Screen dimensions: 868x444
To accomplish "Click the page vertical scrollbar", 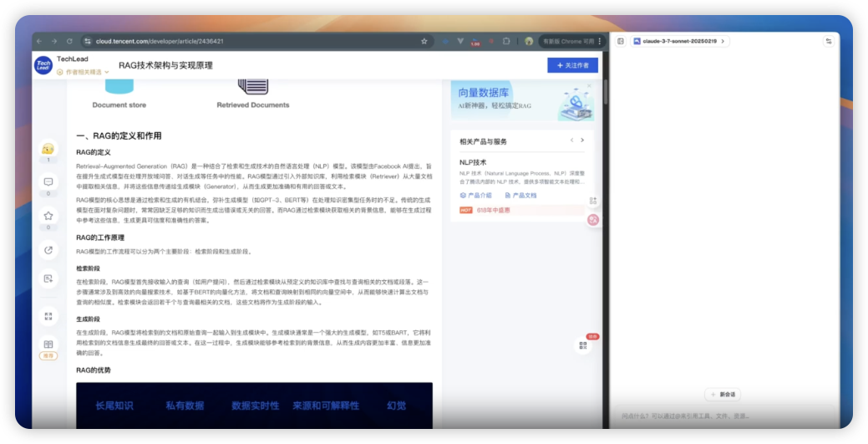I will click(x=607, y=92).
